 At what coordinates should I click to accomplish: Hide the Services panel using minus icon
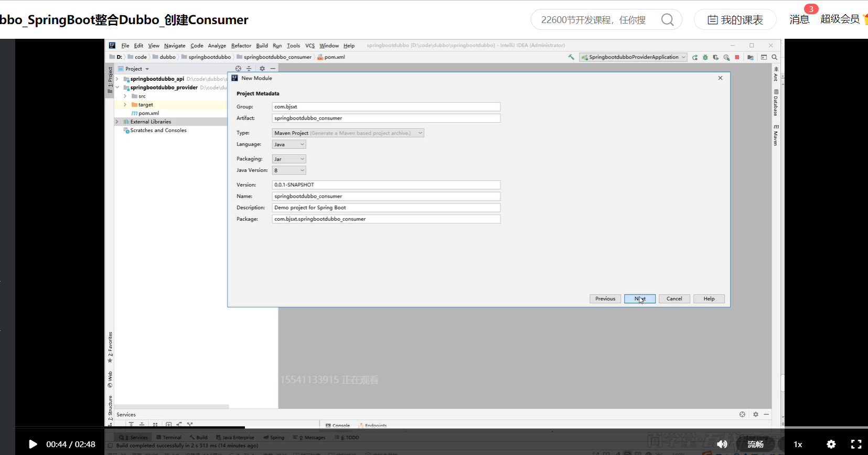(x=766, y=414)
